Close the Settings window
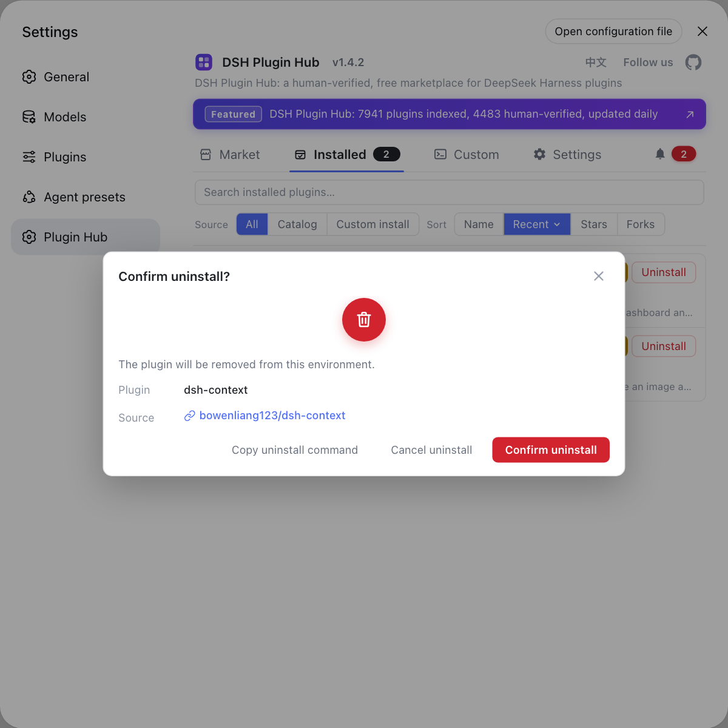 (703, 32)
